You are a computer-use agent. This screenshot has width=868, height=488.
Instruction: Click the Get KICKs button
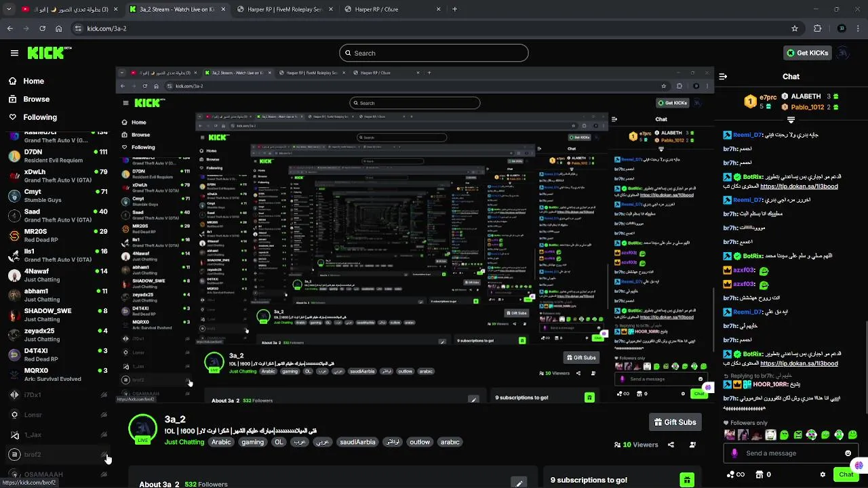[807, 53]
